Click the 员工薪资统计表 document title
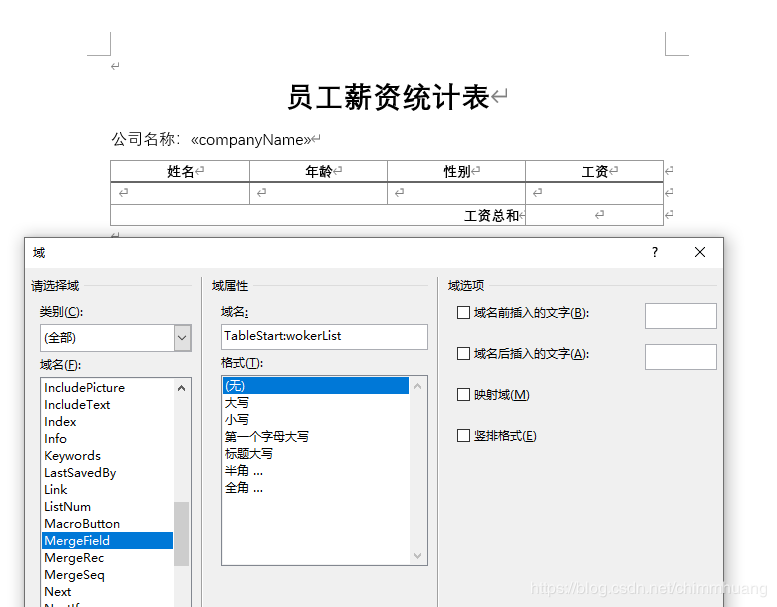777x607 pixels. 388,97
